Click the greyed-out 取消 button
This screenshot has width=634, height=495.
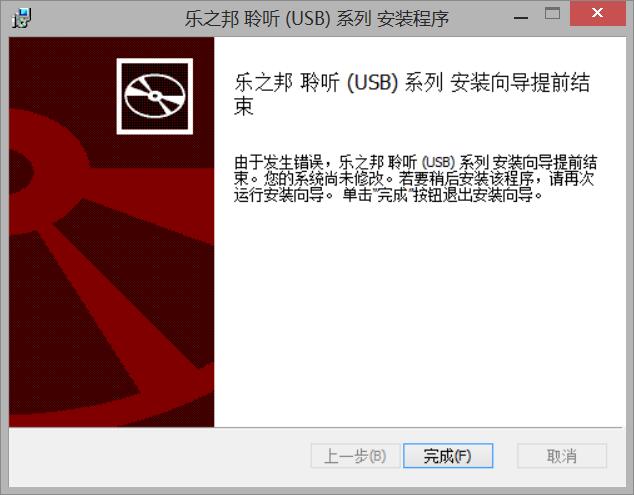[x=562, y=456]
